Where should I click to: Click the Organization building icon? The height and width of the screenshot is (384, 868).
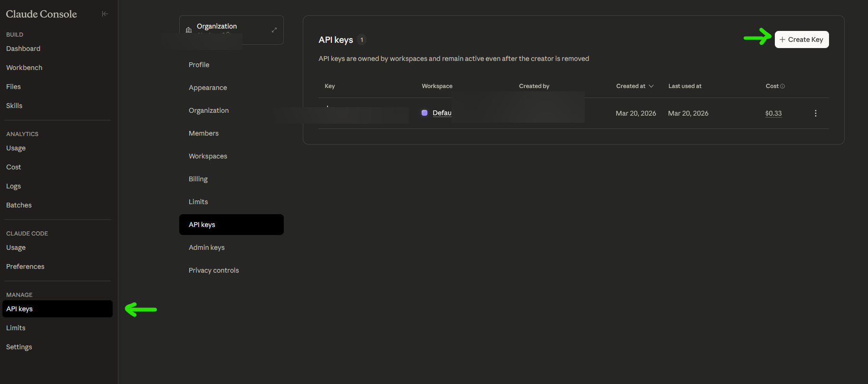(x=189, y=30)
